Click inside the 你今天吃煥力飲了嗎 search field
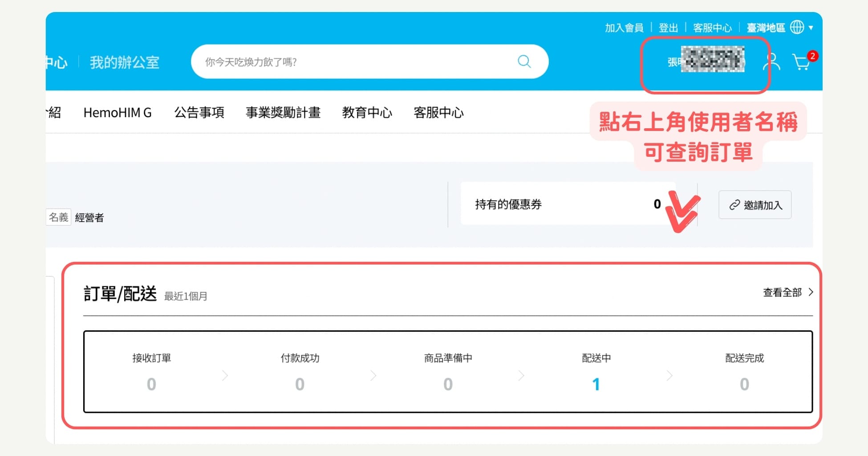Viewport: 868px width, 456px height. tap(312, 62)
